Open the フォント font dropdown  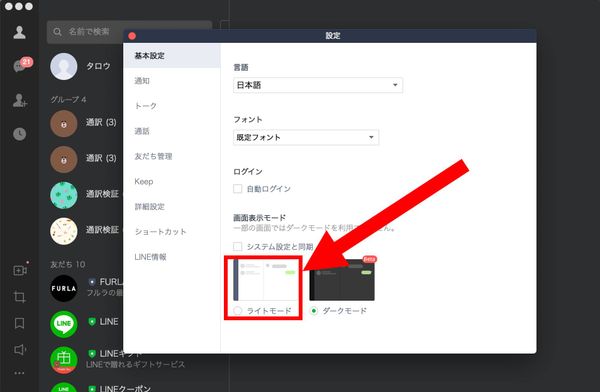(x=306, y=137)
